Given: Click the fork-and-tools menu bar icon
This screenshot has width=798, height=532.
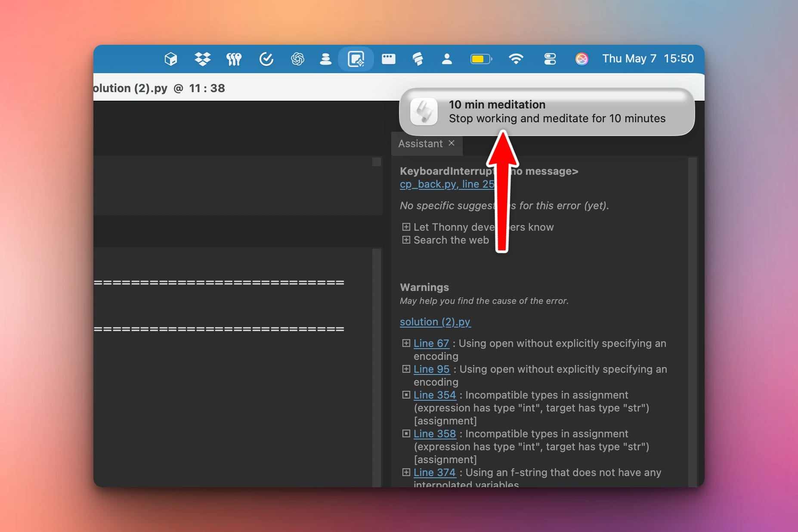Looking at the screenshot, I should pyautogui.click(x=234, y=59).
